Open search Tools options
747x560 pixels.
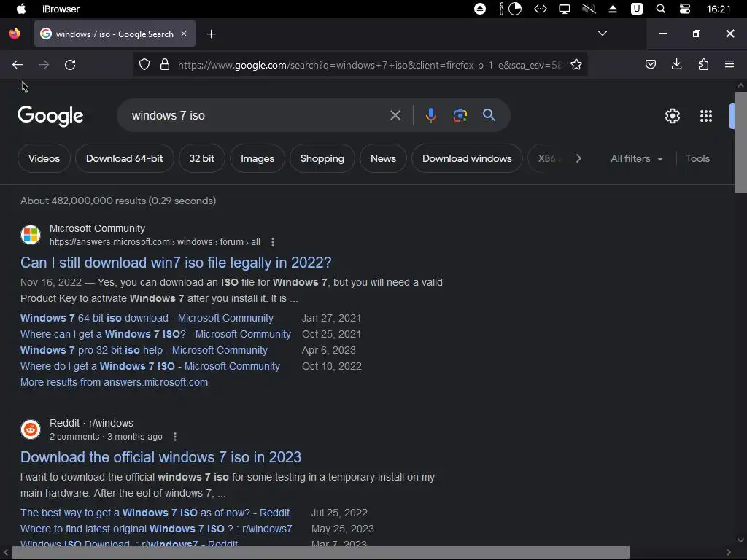click(697, 158)
